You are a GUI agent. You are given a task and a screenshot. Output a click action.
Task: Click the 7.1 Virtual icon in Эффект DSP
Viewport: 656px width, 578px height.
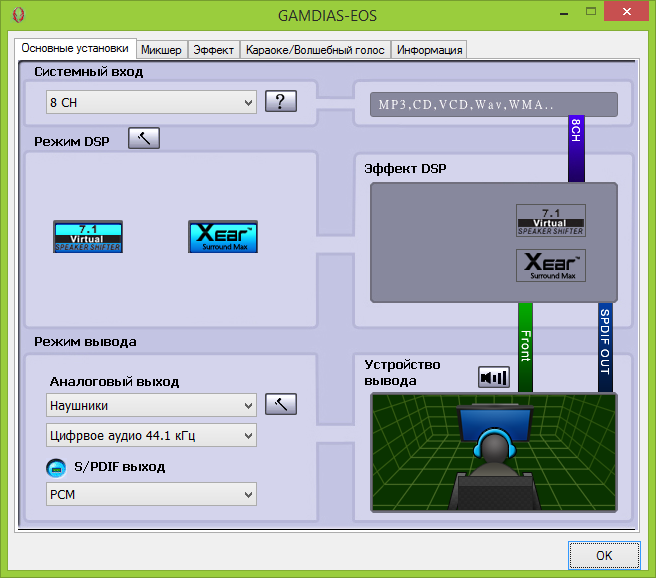coord(550,220)
